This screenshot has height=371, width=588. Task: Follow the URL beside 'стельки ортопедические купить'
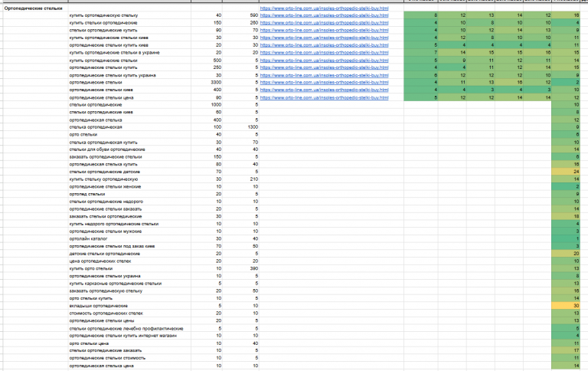pyautogui.click(x=324, y=31)
